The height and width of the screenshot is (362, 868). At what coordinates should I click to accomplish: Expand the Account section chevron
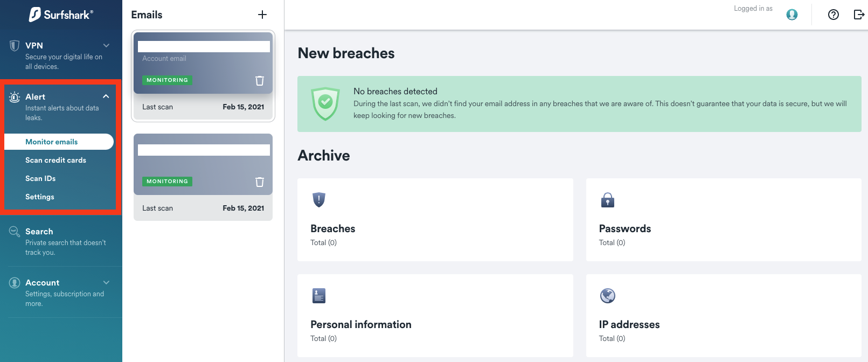pyautogui.click(x=106, y=282)
